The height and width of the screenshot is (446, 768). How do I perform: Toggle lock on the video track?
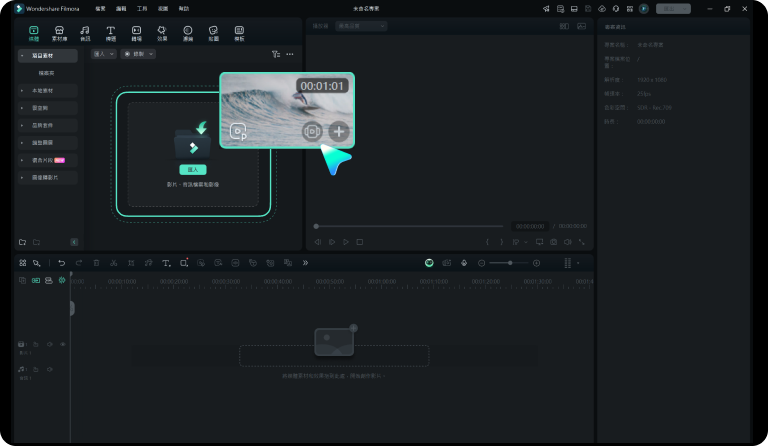click(x=36, y=345)
